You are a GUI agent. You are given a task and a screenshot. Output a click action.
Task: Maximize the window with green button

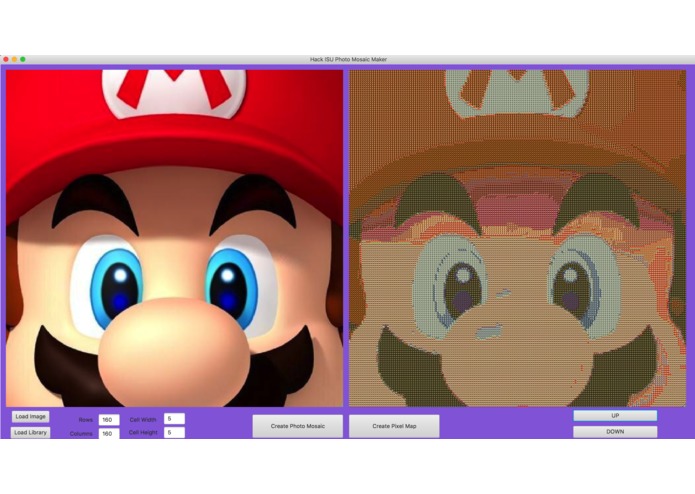tap(23, 59)
